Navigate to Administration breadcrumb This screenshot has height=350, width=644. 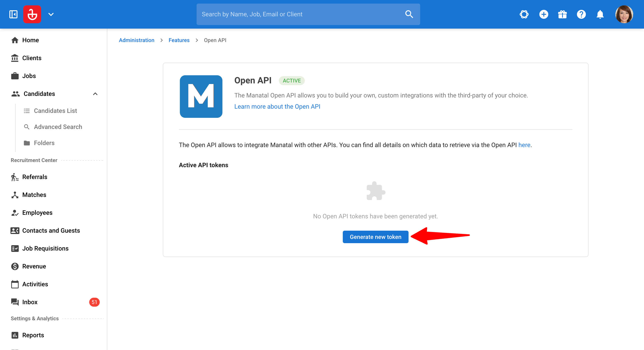pyautogui.click(x=136, y=40)
